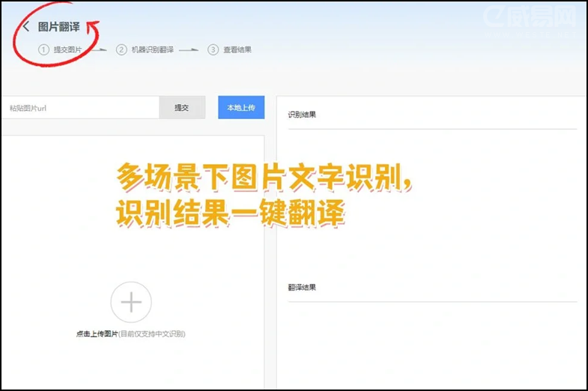Select the step 1 number circle

click(43, 50)
